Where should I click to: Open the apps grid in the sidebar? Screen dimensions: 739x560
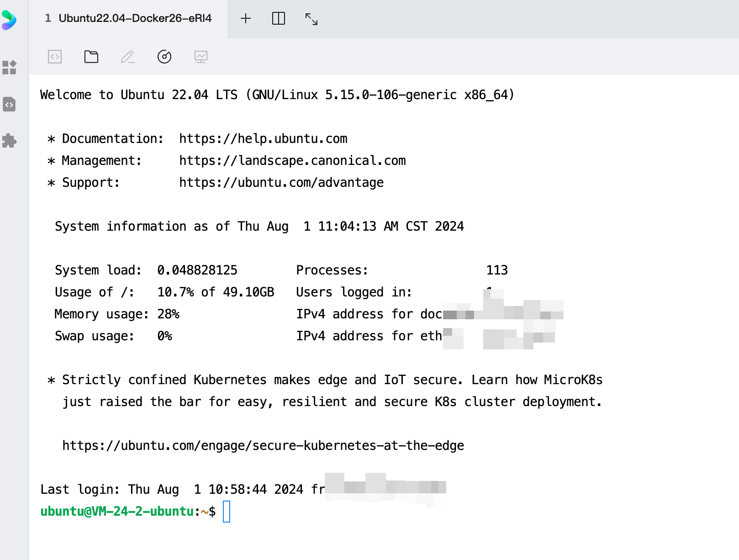(9, 67)
